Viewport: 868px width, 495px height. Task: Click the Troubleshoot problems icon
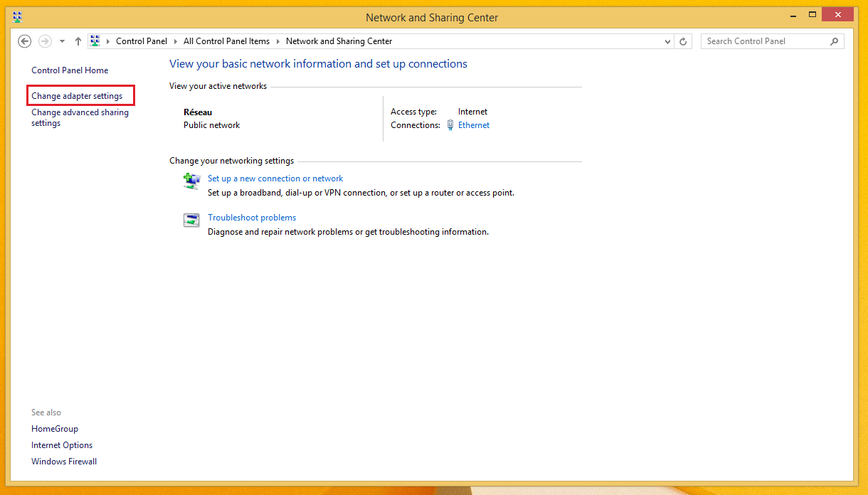tap(191, 220)
